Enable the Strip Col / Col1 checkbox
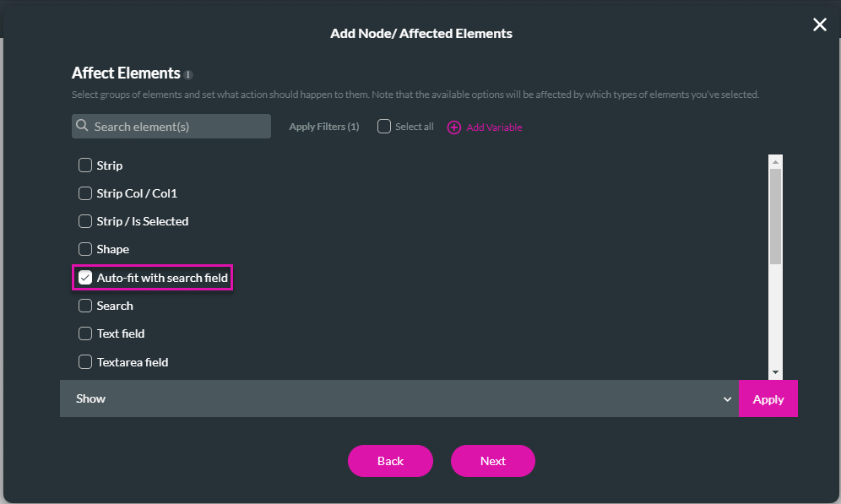841x504 pixels. (85, 193)
